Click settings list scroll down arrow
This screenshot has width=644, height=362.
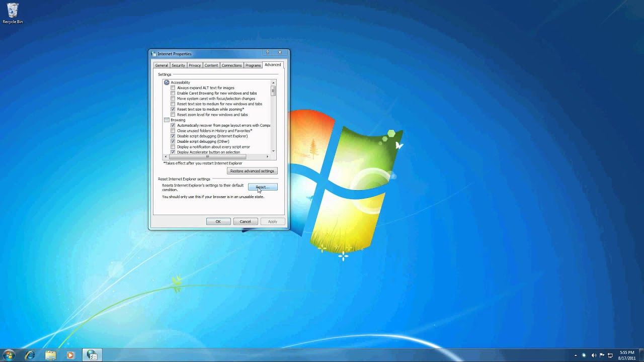click(x=273, y=151)
